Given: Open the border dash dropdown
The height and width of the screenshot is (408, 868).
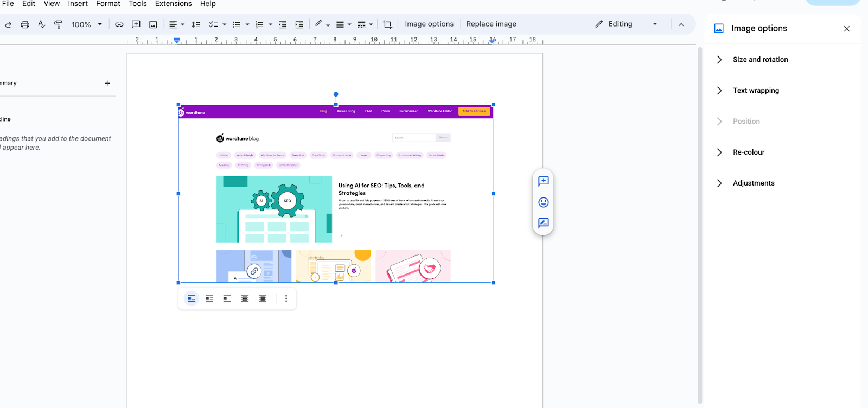Looking at the screenshot, I should point(365,24).
